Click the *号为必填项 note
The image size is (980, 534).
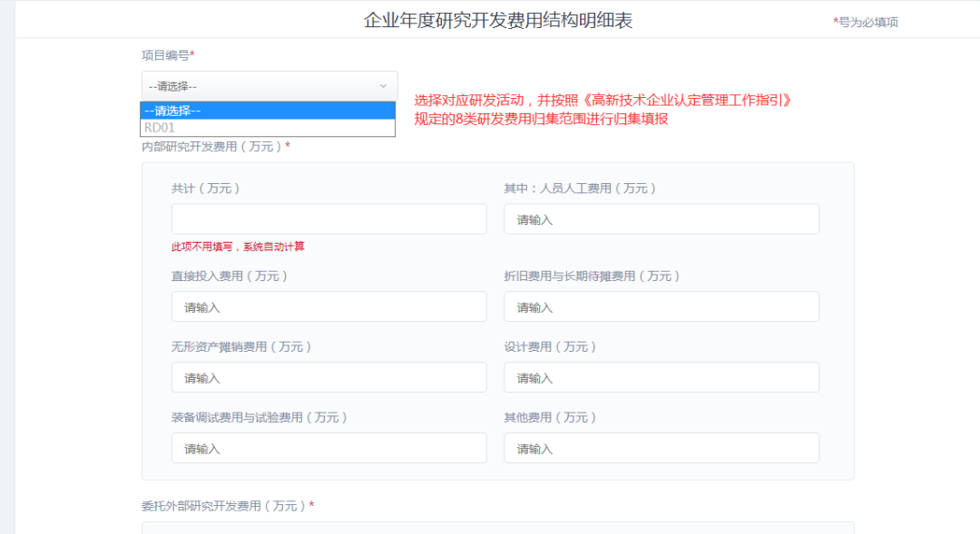(866, 22)
